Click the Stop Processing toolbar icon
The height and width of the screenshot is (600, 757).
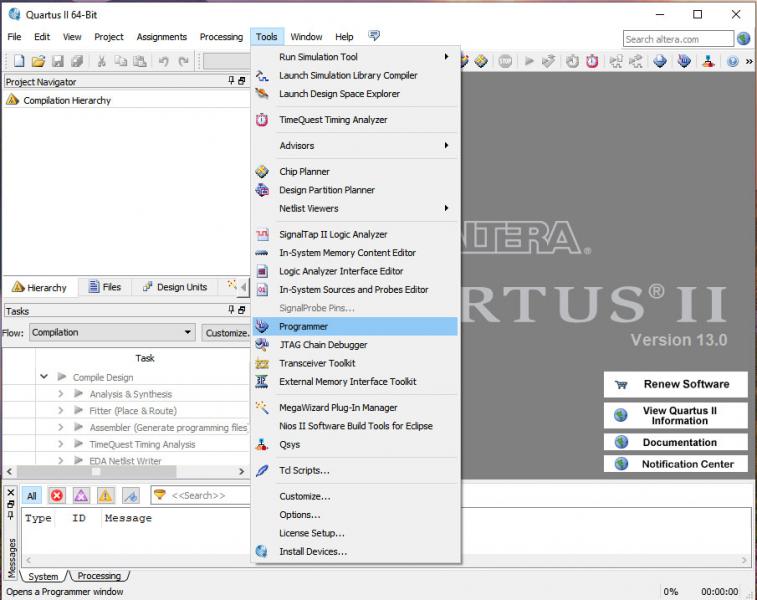[506, 62]
